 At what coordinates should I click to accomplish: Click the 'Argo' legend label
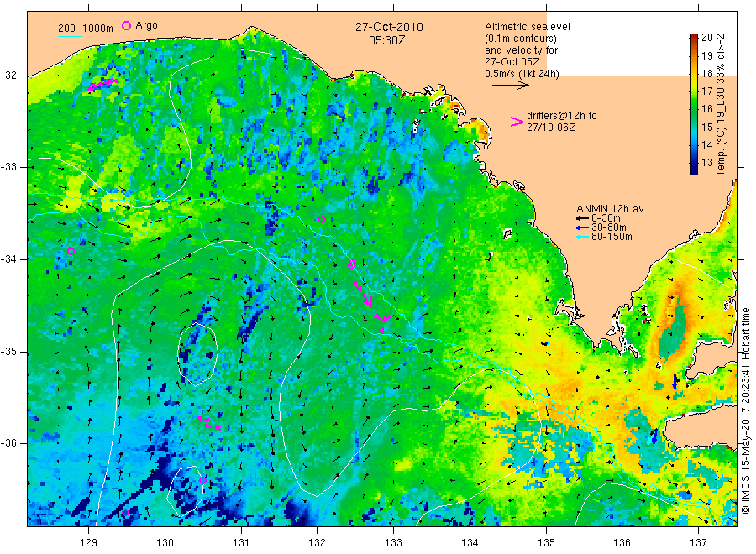tap(146, 25)
